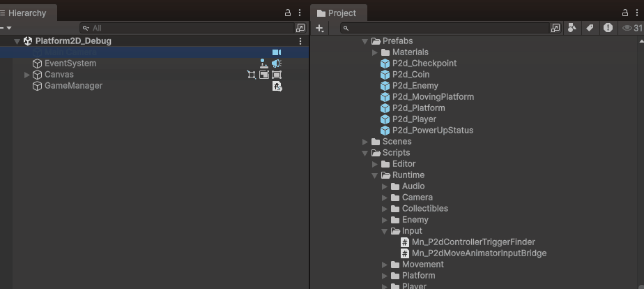This screenshot has width=644, height=289.
Task: Select the P2d_MovingPlatform prefab
Action: [433, 96]
